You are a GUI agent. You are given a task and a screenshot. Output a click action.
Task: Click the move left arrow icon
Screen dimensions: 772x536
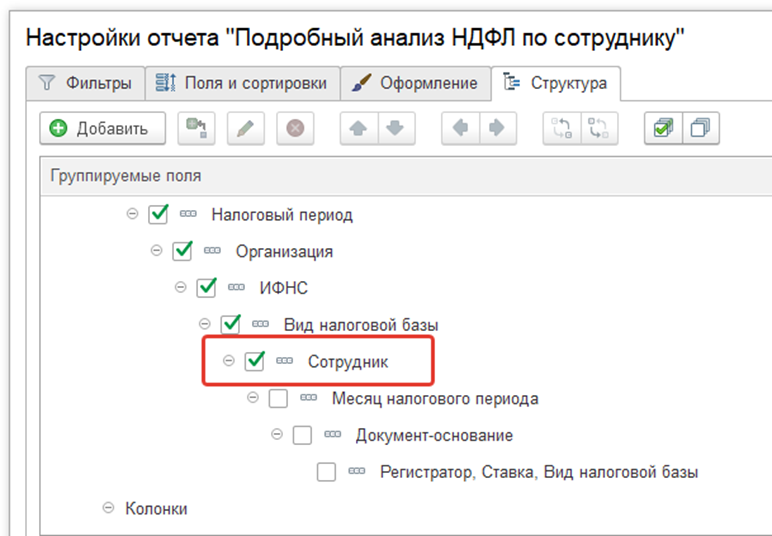460,128
